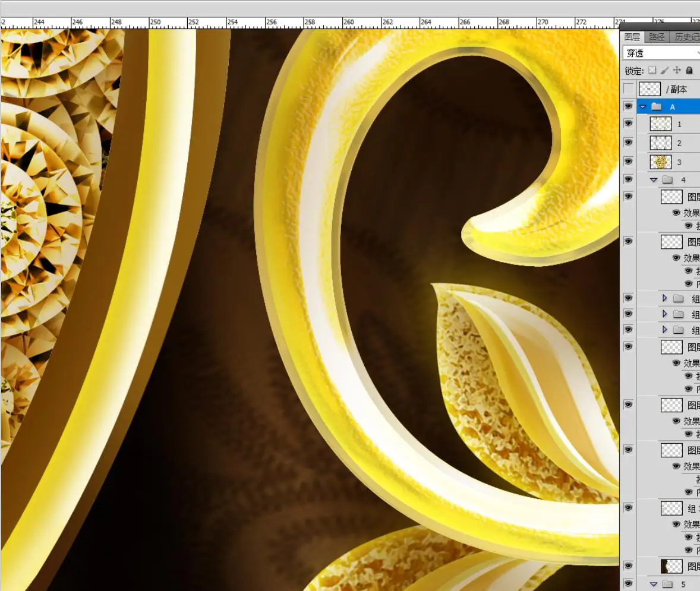The height and width of the screenshot is (591, 700).
Task: Switch to the 路径 tab
Action: pyautogui.click(x=657, y=37)
